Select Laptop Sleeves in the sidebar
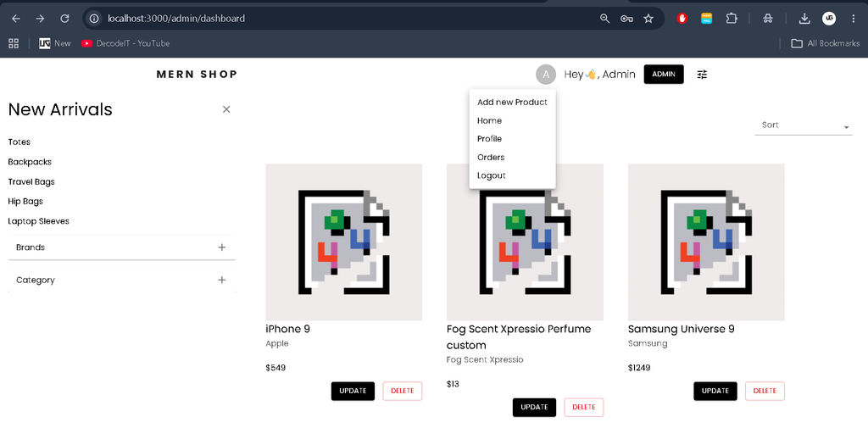 [39, 221]
